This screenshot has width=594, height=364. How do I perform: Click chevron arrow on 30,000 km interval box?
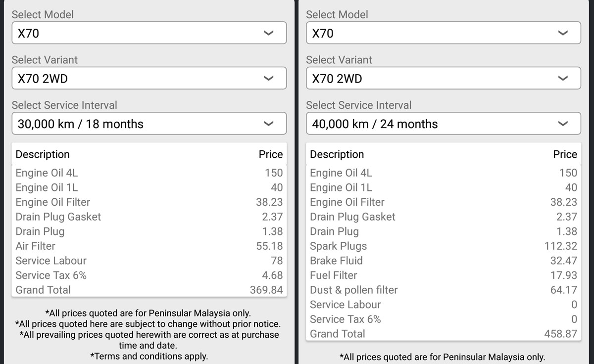[268, 124]
